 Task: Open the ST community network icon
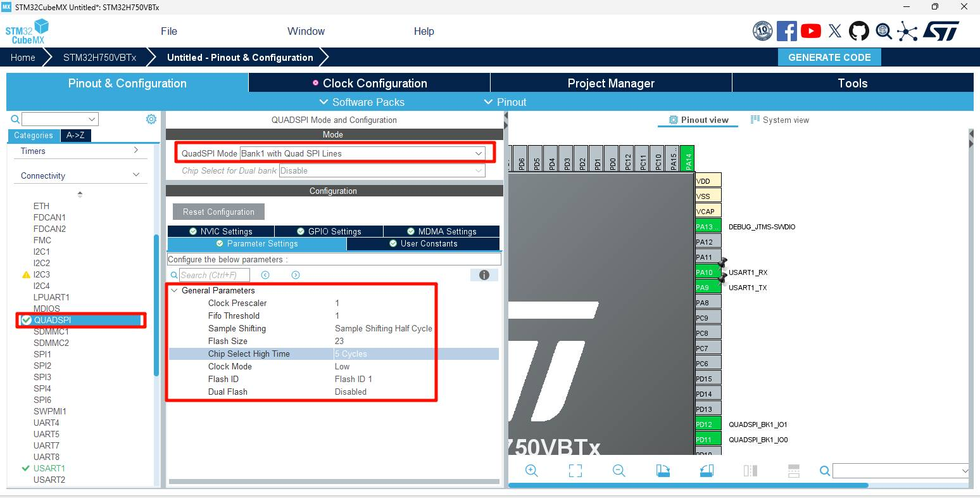[x=907, y=31]
